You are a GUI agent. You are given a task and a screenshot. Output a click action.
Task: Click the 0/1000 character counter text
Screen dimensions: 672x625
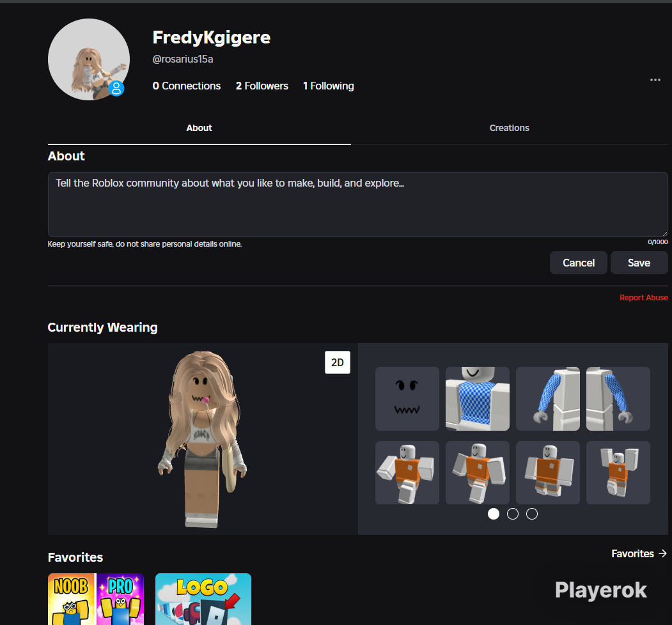(x=657, y=242)
